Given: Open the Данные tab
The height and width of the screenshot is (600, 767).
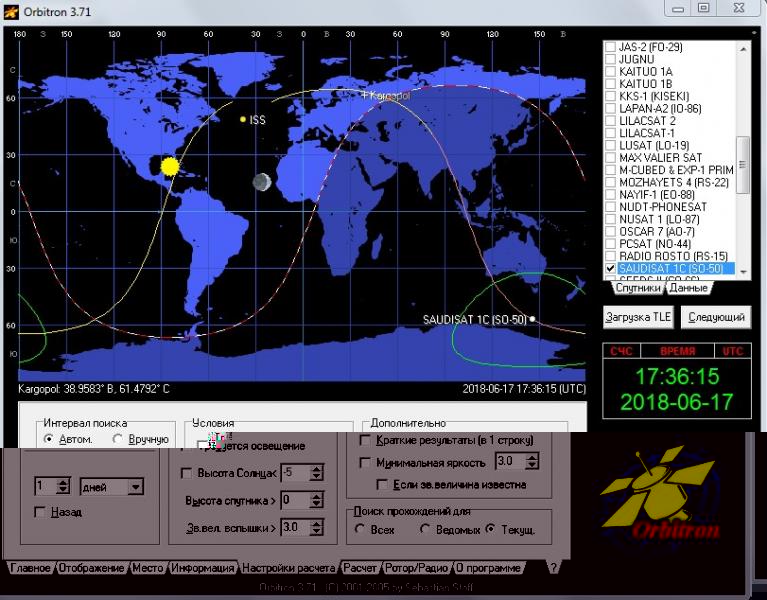Looking at the screenshot, I should (688, 288).
